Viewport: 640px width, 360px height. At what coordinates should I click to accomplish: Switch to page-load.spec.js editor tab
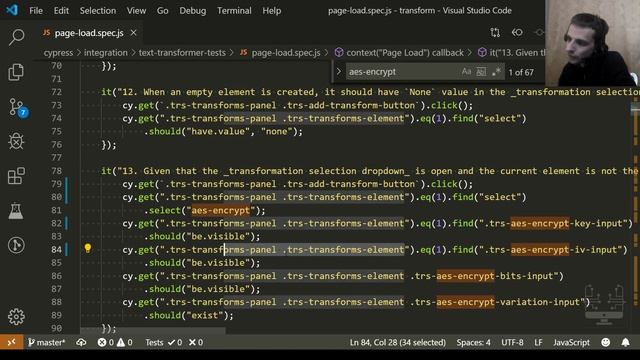coord(89,33)
